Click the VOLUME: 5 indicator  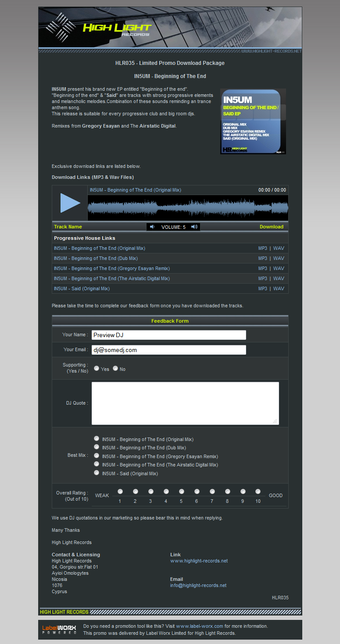pyautogui.click(x=173, y=227)
